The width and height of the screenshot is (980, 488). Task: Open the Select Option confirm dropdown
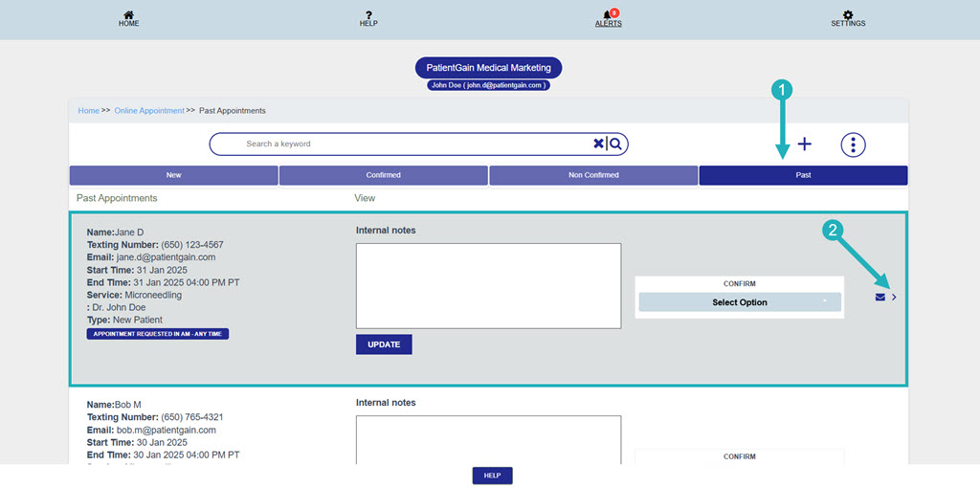739,302
